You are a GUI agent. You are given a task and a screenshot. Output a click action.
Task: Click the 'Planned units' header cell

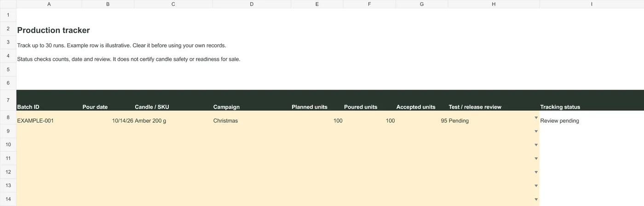pyautogui.click(x=317, y=100)
